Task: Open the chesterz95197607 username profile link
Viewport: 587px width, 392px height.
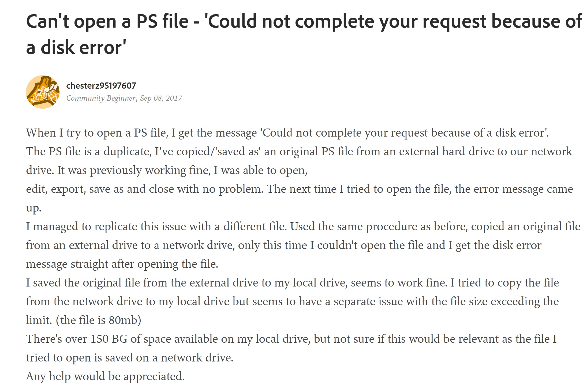Action: tap(101, 86)
